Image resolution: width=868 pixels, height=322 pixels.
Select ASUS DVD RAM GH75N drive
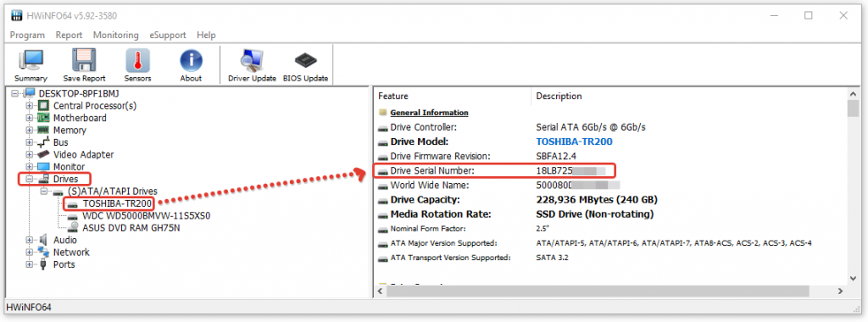(x=131, y=227)
